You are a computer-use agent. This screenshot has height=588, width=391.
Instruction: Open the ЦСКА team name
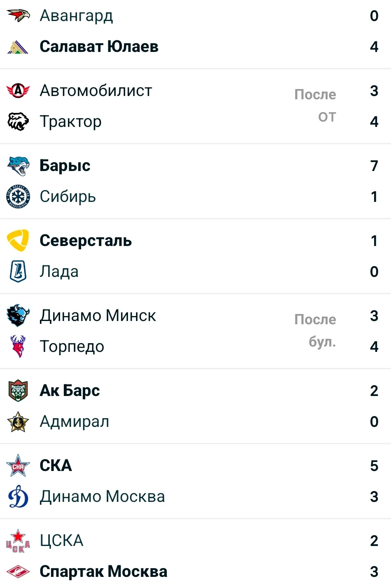coord(62,541)
